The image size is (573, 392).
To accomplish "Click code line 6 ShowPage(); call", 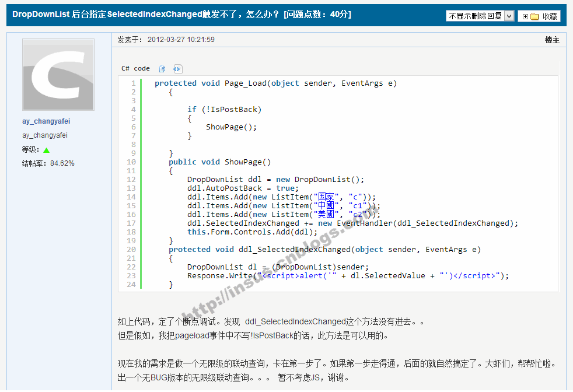I will (x=231, y=127).
